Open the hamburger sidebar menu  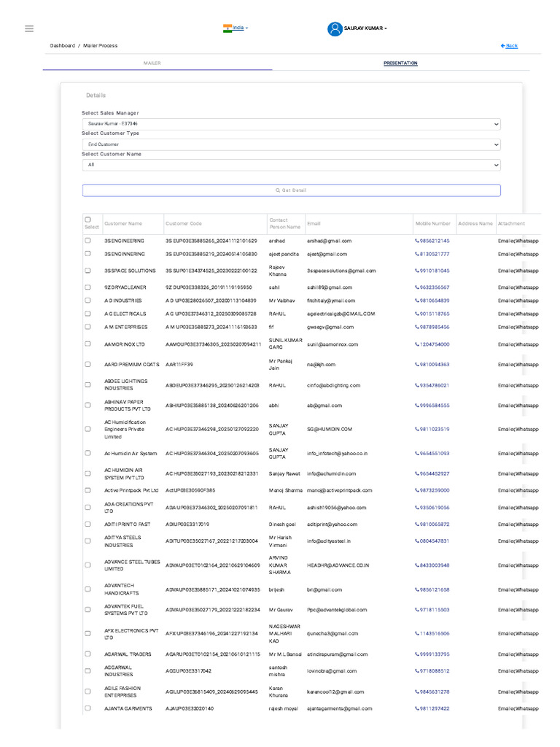click(x=29, y=28)
